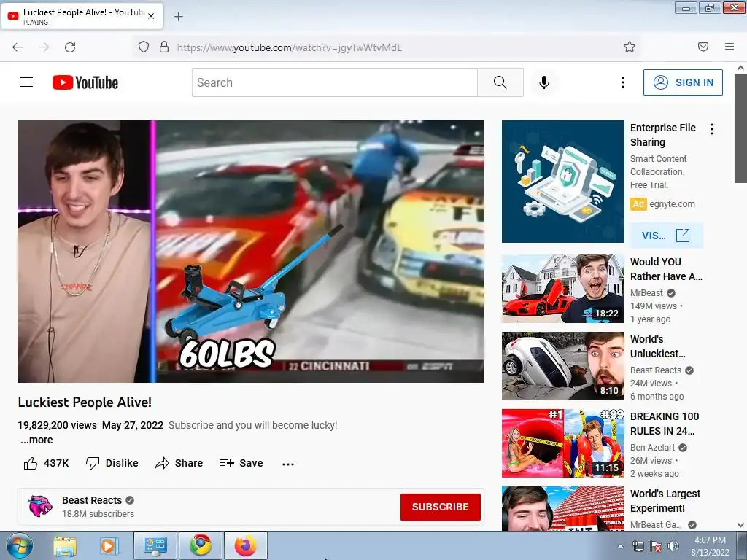Open Firefox application menu
The width and height of the screenshot is (747, 560).
pyautogui.click(x=729, y=47)
